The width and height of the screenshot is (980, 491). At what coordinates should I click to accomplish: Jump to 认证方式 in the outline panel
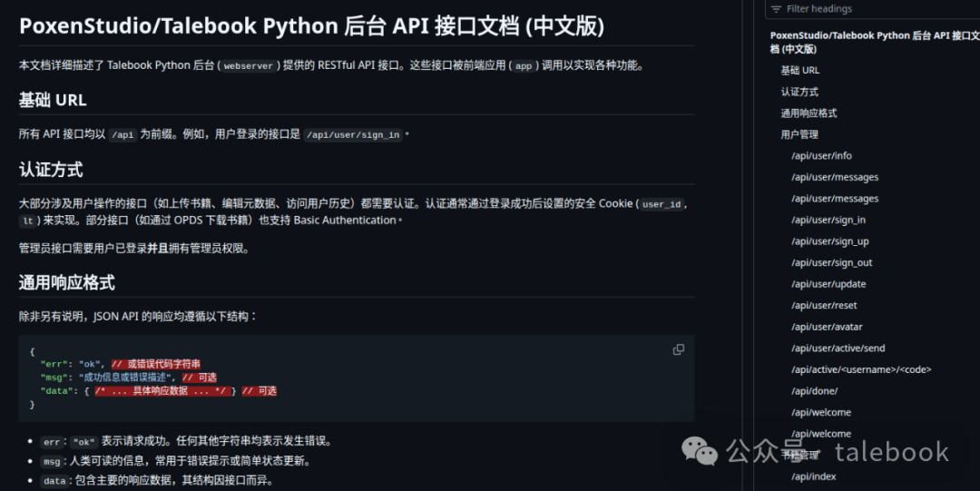799,92
